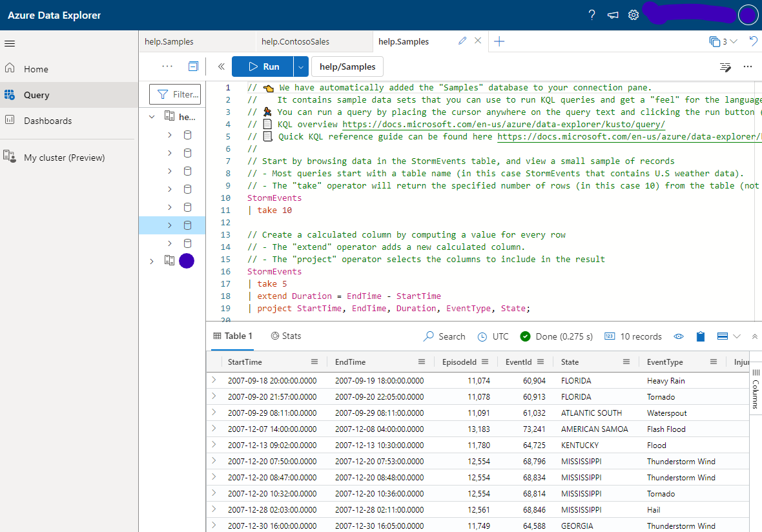Click the undo arrow icon
The width and height of the screenshot is (762, 532).
coord(753,41)
